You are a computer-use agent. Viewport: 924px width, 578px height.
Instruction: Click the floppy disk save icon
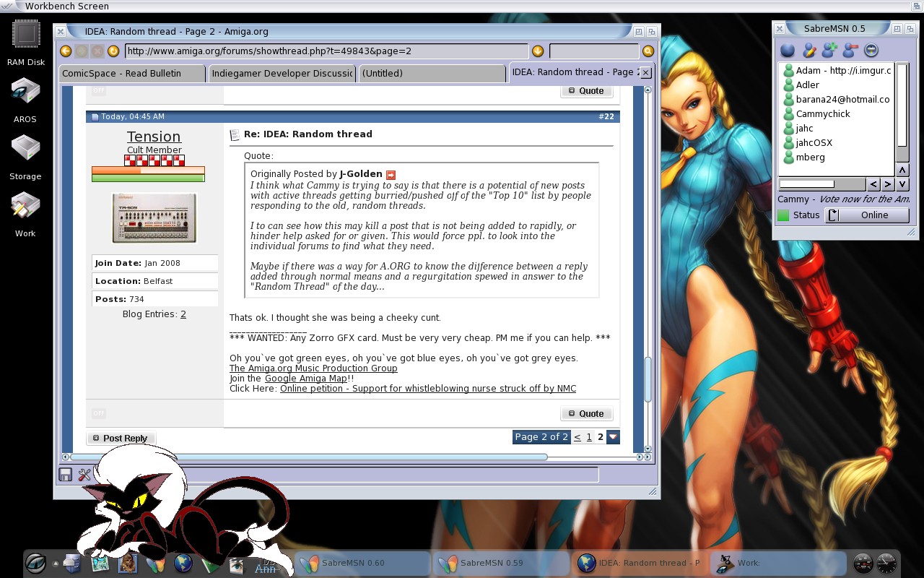[x=66, y=475]
